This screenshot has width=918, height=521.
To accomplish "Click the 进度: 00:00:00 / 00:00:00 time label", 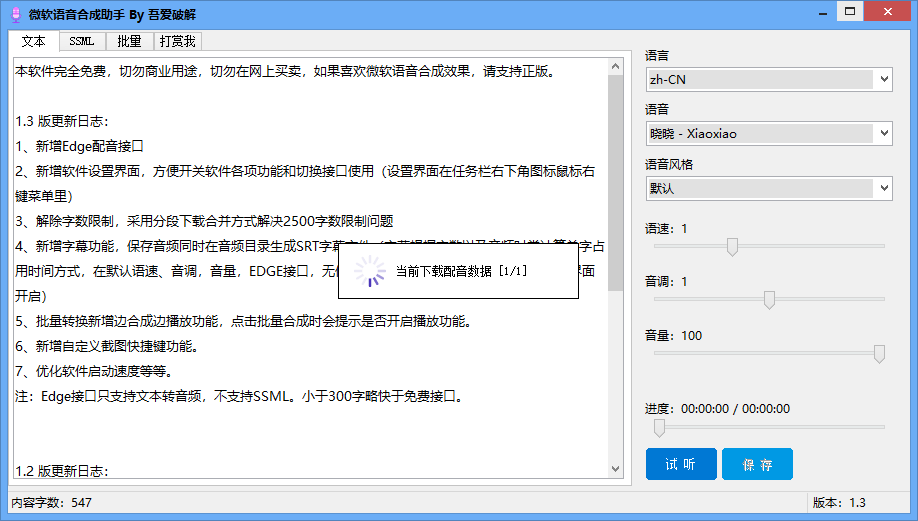I will [717, 409].
